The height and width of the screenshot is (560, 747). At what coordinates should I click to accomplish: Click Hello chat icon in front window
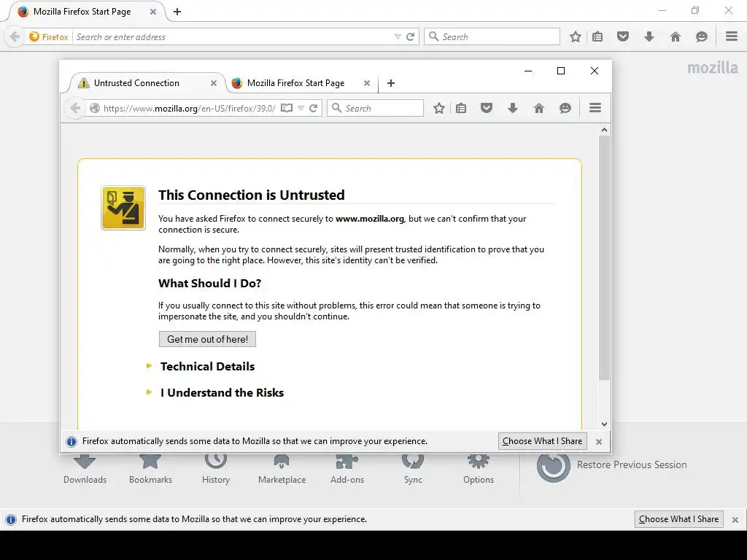coord(565,108)
